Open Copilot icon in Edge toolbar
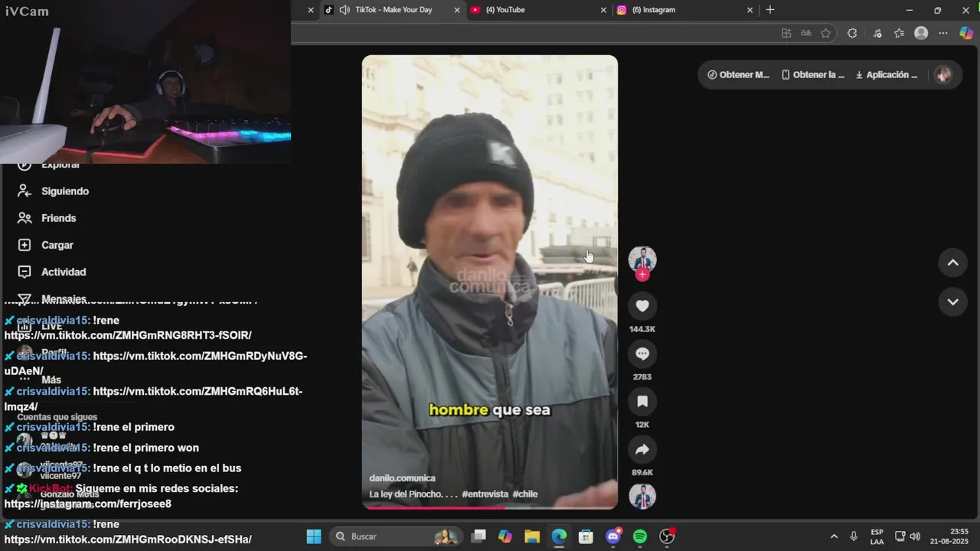This screenshot has height=551, width=980. tap(965, 33)
